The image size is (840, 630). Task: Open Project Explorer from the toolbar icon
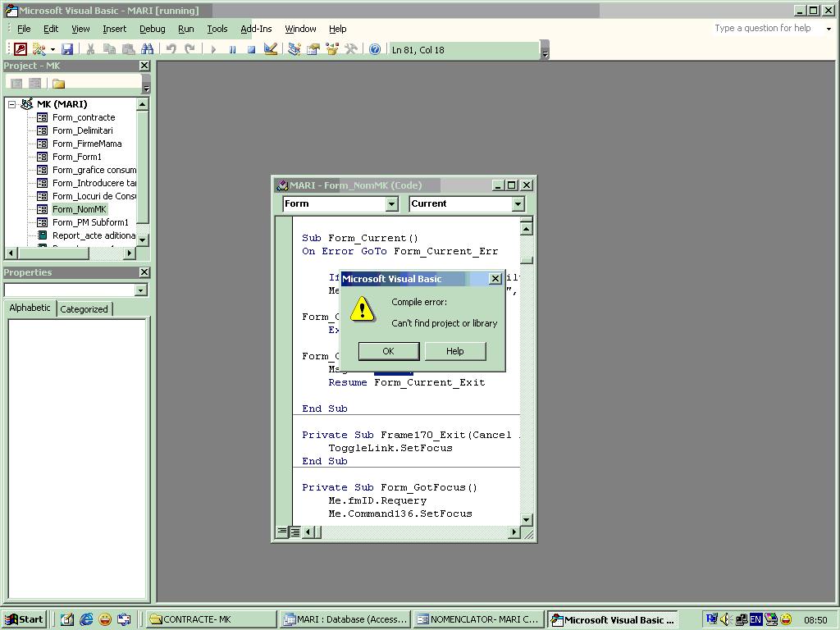pos(294,49)
